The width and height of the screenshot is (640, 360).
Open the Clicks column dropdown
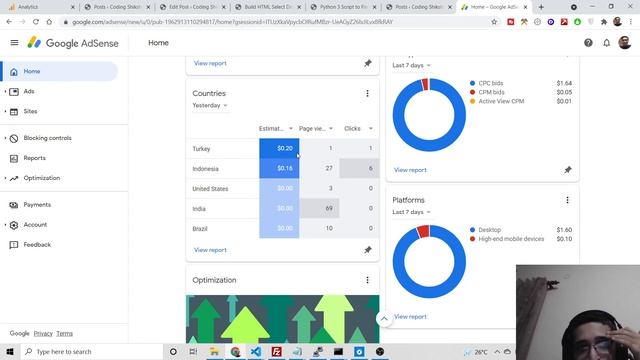371,129
